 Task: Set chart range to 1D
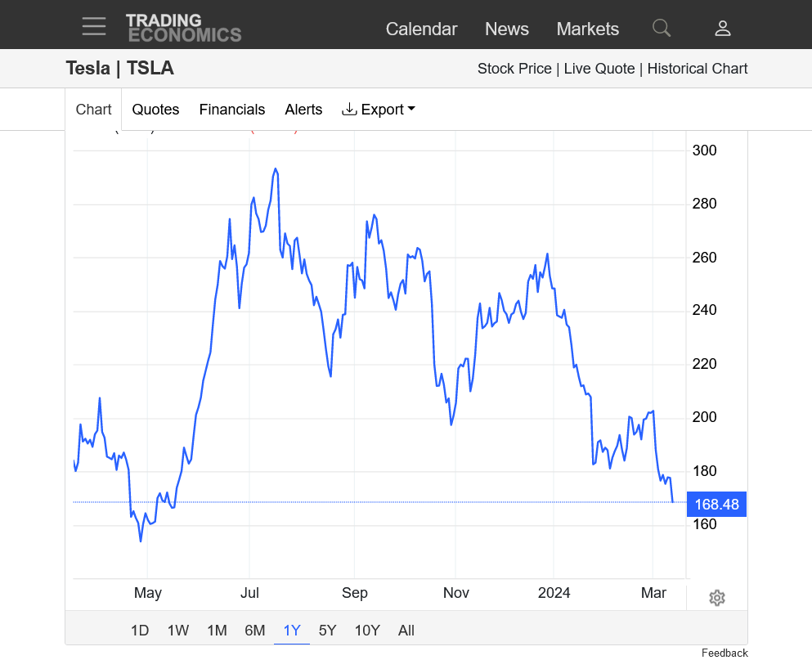[140, 631]
